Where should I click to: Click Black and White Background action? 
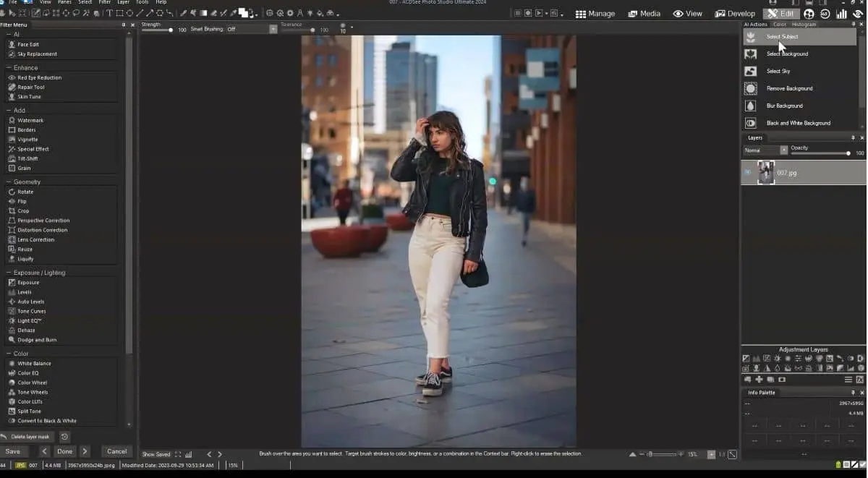coord(799,123)
